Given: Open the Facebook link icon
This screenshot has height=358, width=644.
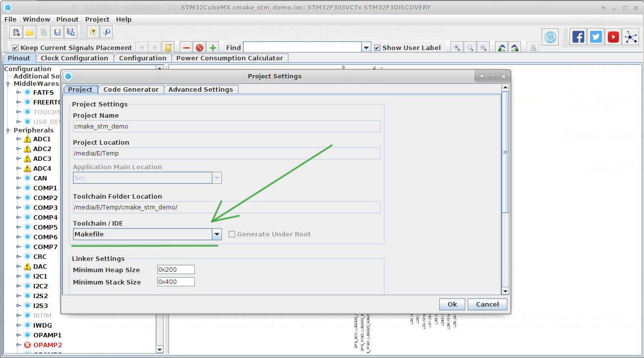Looking at the screenshot, I should (x=578, y=37).
